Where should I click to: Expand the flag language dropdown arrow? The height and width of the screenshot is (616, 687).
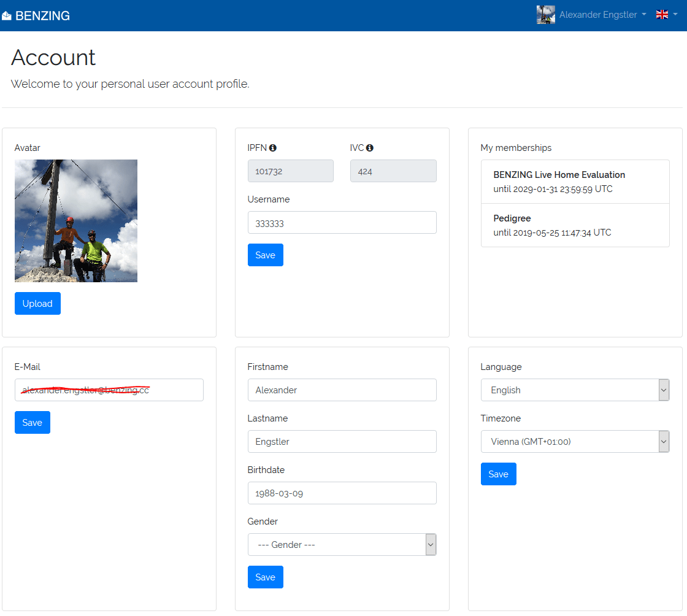(675, 15)
